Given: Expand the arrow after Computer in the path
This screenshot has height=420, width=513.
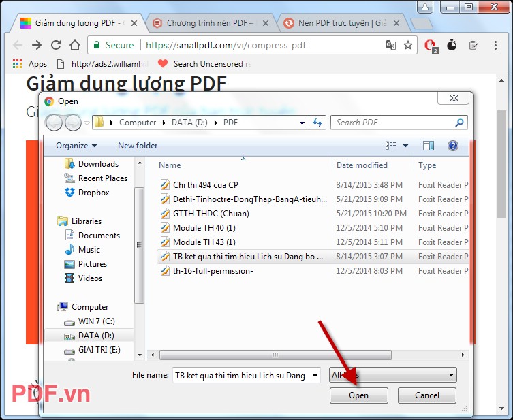Looking at the screenshot, I should tap(164, 123).
